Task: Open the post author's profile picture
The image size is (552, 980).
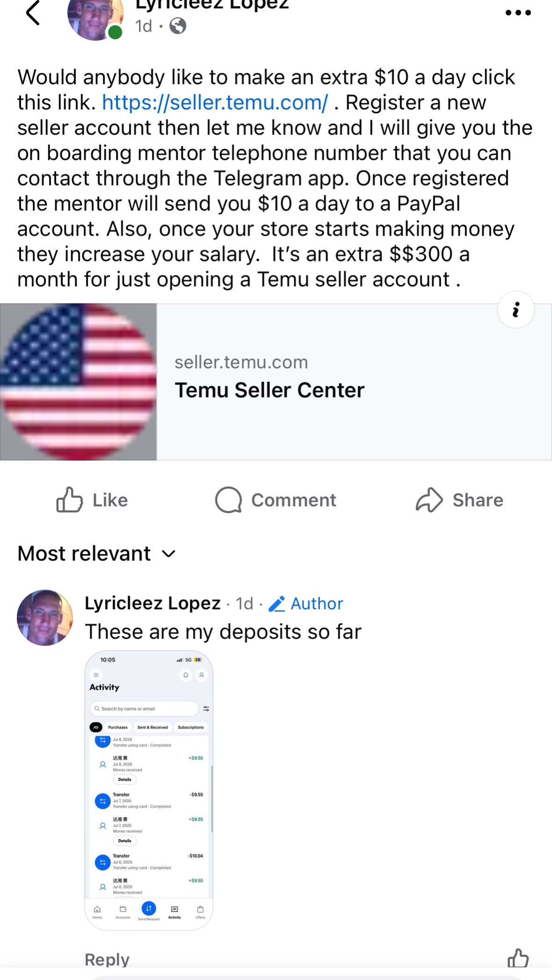Action: (x=95, y=19)
